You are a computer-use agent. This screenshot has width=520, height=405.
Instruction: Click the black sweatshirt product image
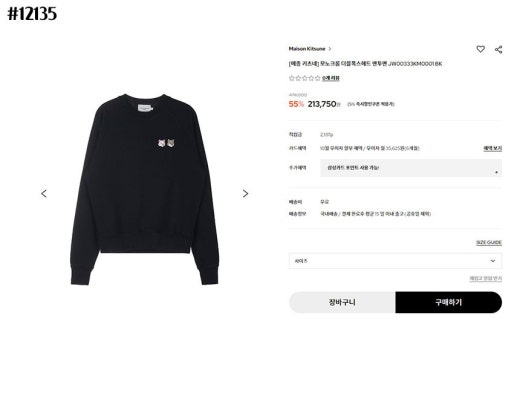pyautogui.click(x=144, y=189)
